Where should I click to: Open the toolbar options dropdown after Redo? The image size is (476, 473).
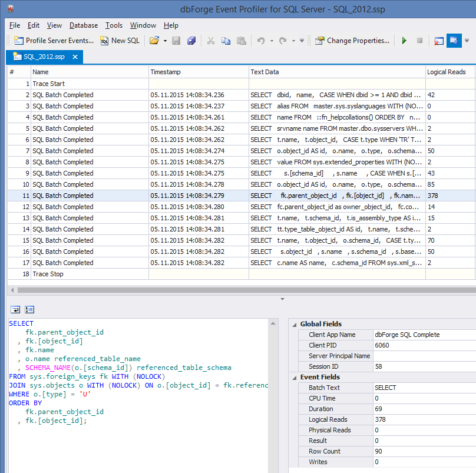click(x=302, y=41)
